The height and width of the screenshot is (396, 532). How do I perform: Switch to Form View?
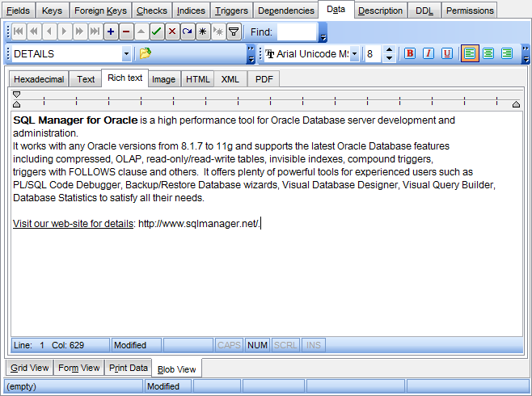[x=78, y=368]
